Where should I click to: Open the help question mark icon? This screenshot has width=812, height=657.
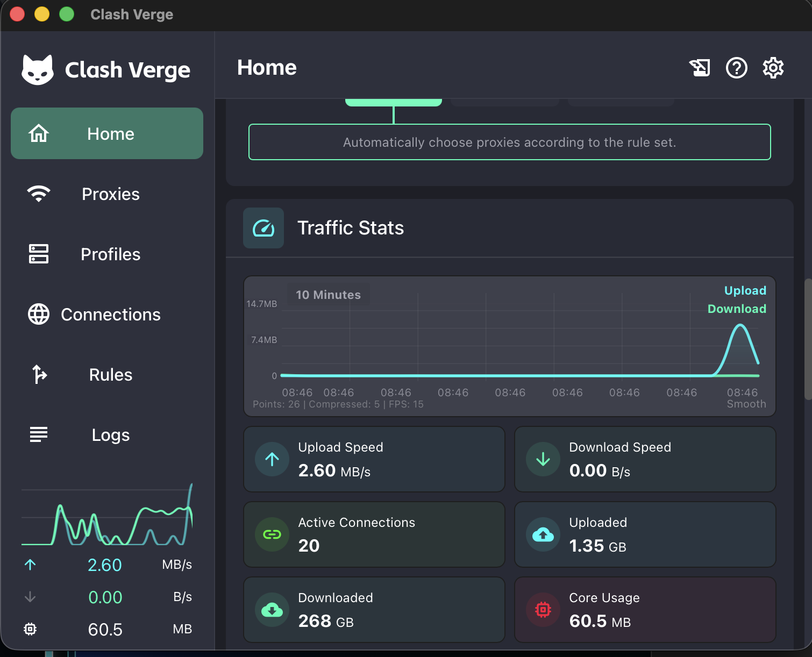point(736,68)
